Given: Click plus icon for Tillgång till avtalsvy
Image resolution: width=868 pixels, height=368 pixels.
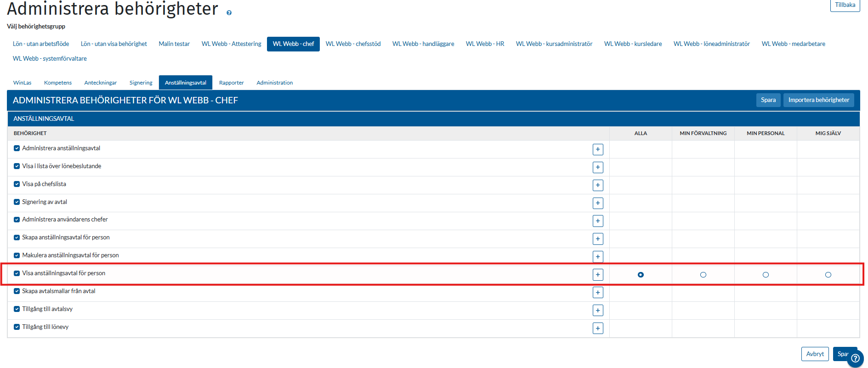Looking at the screenshot, I should 597,311.
